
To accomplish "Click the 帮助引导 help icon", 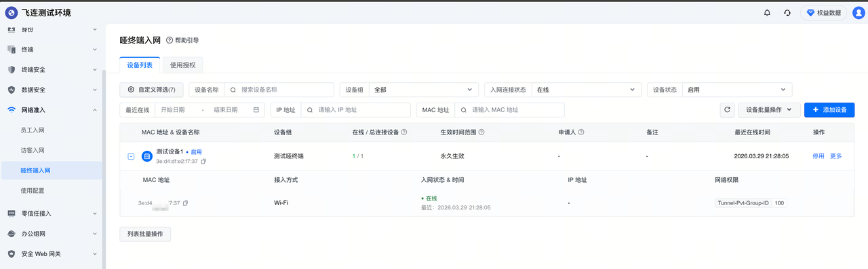I will click(x=170, y=41).
